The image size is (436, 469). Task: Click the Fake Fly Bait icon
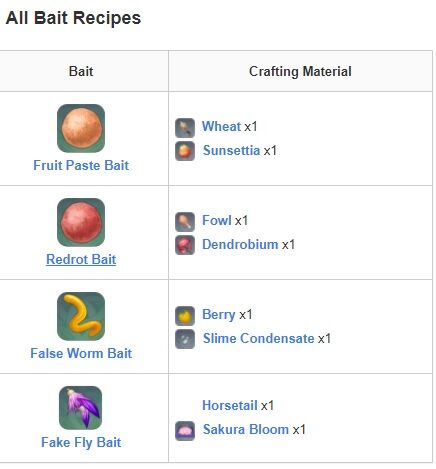pyautogui.click(x=81, y=408)
